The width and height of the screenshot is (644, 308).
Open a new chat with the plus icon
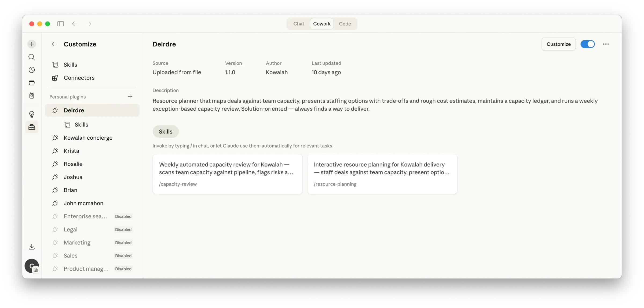[x=32, y=44]
